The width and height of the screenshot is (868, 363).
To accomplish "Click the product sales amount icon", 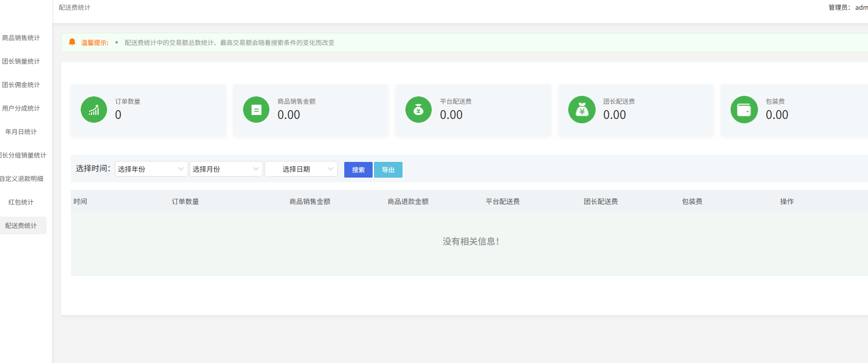I will (256, 110).
